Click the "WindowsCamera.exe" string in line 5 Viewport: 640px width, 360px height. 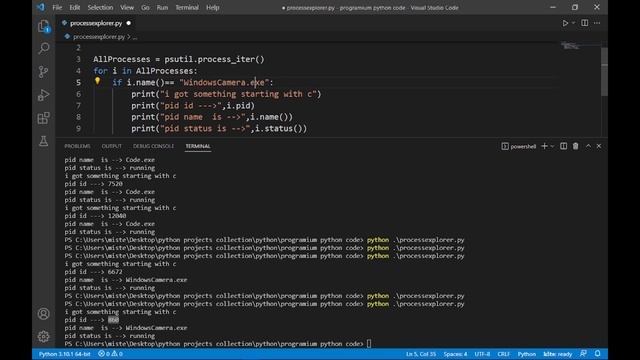(x=224, y=82)
